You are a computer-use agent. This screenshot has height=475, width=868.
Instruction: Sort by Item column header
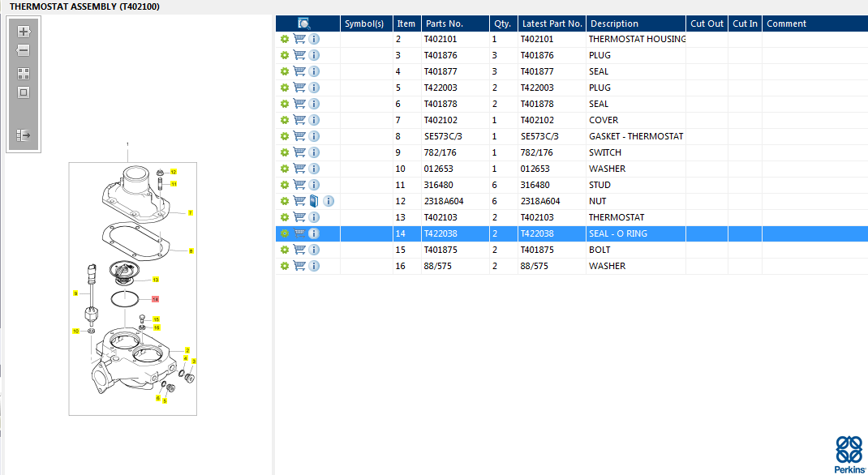click(407, 24)
